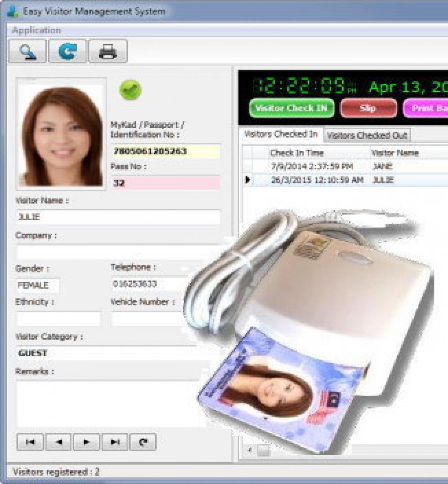Click inside the Remarks text area
Screen dimensions: 448x484
point(108,404)
